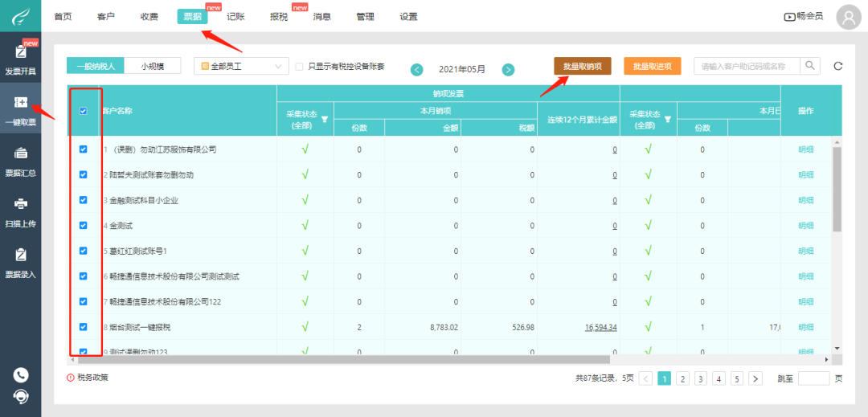Open 管理 in top menu
This screenshot has height=417, width=868.
point(366,17)
